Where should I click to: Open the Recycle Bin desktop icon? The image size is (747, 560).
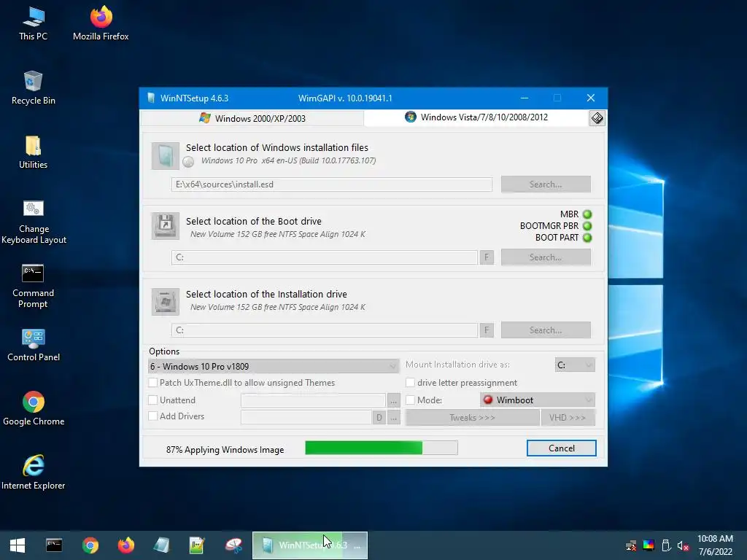click(33, 87)
